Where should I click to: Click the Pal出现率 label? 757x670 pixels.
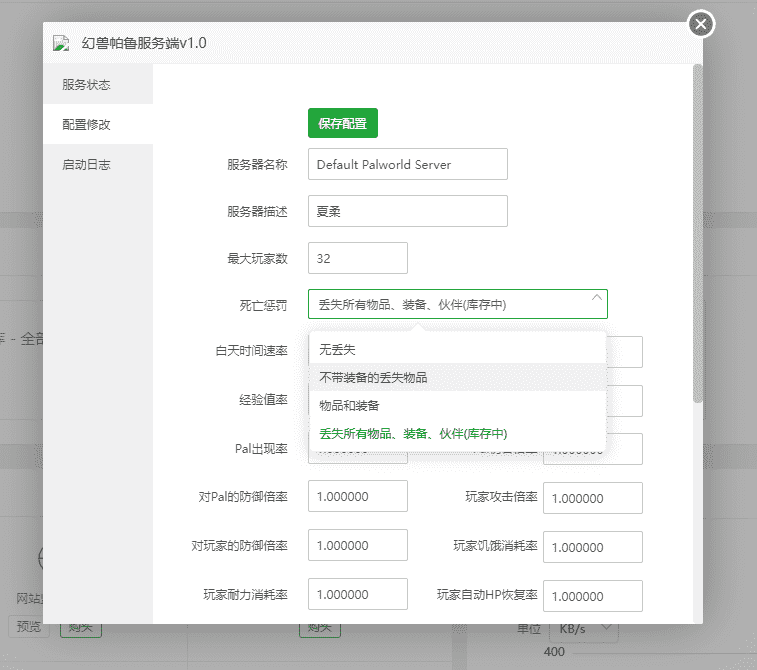(261, 449)
